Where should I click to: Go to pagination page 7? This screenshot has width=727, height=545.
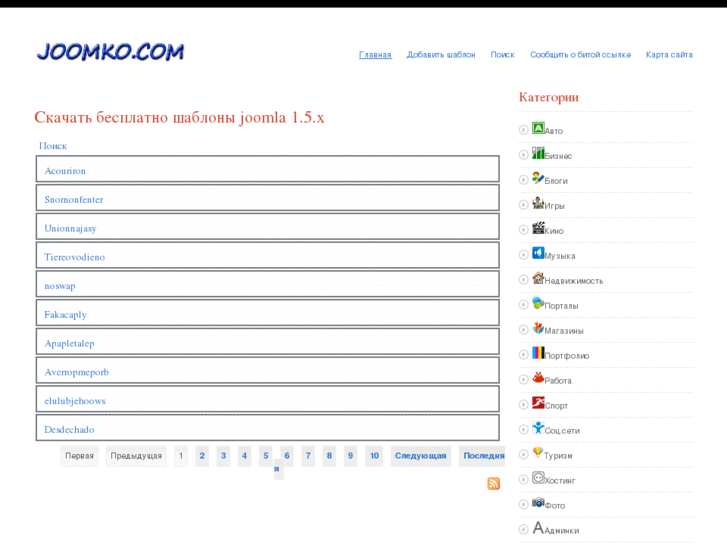[x=308, y=456]
